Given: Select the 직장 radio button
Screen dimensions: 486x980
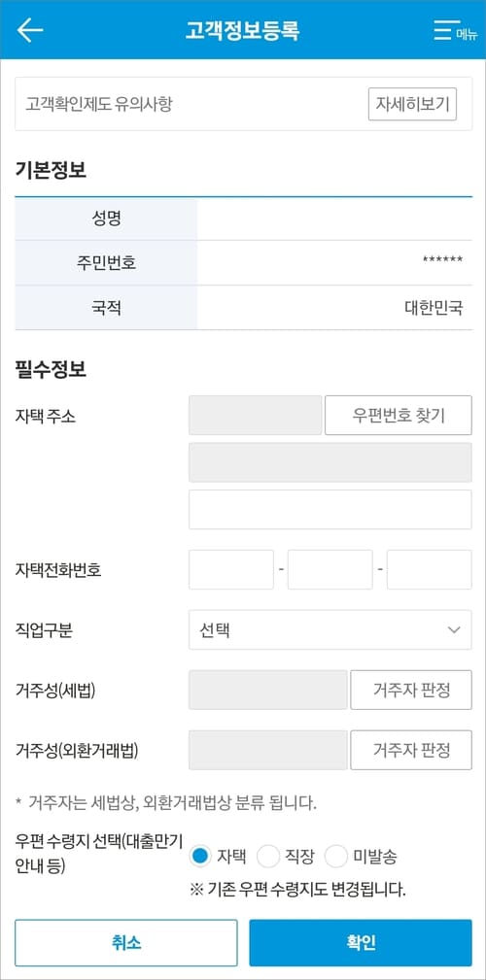Looking at the screenshot, I should coord(267,857).
